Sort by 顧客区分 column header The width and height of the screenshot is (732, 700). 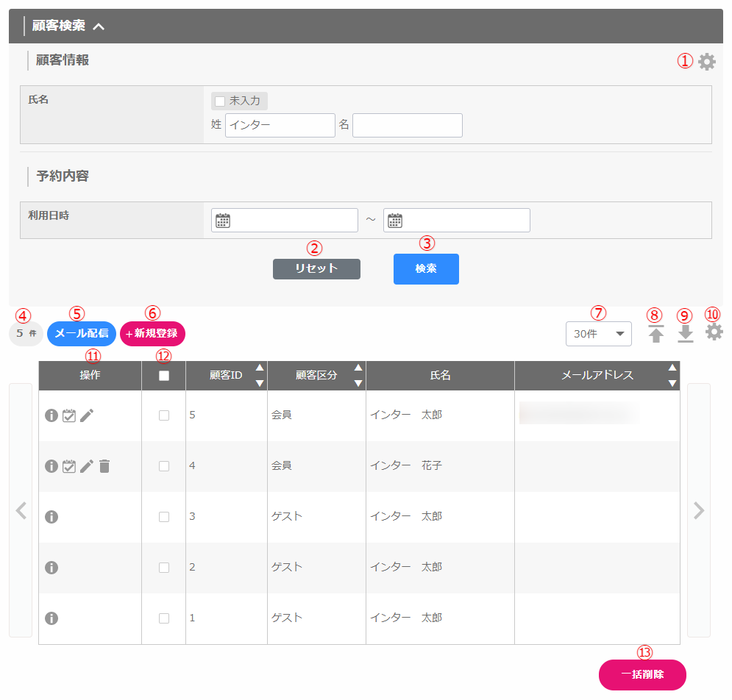358,375
